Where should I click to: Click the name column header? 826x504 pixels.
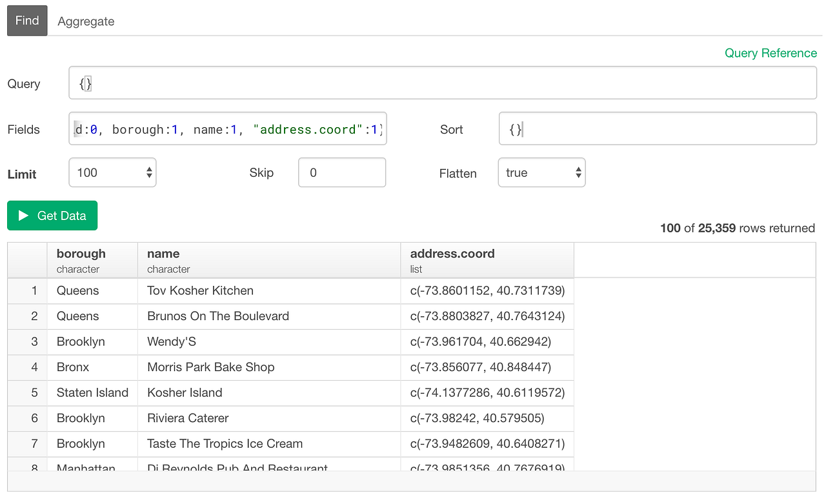pyautogui.click(x=163, y=254)
